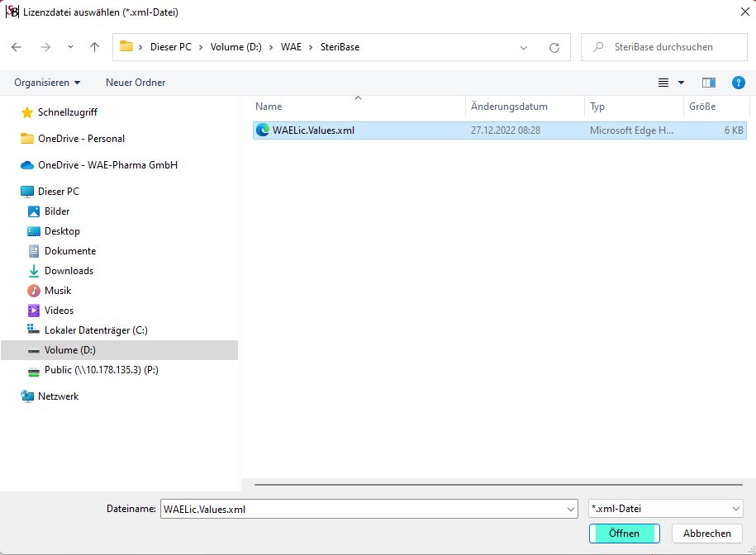Select 'Volume (D:)' in the address path
Screen dimensions: 756x555
[235, 47]
